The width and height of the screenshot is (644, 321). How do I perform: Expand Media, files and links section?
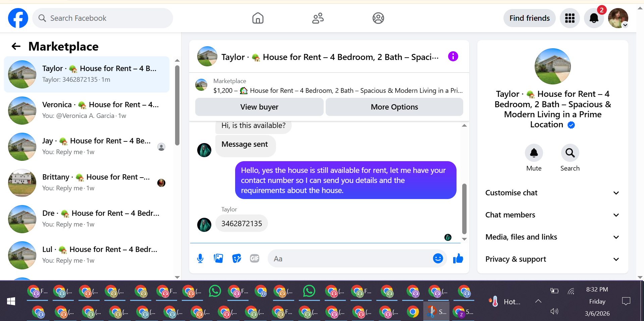[x=552, y=237]
